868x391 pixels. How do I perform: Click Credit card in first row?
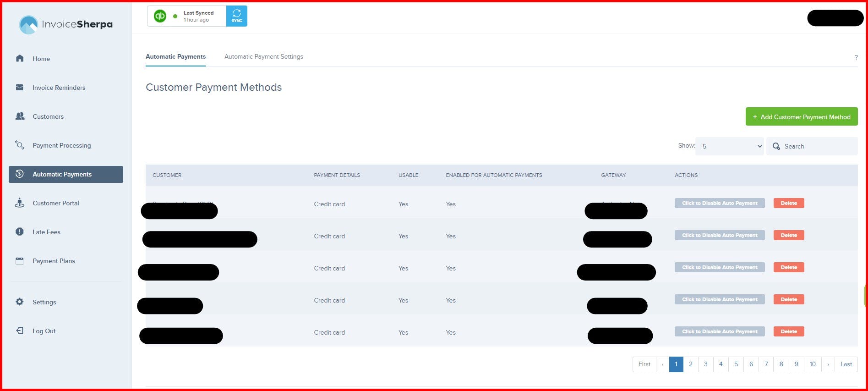coord(329,204)
